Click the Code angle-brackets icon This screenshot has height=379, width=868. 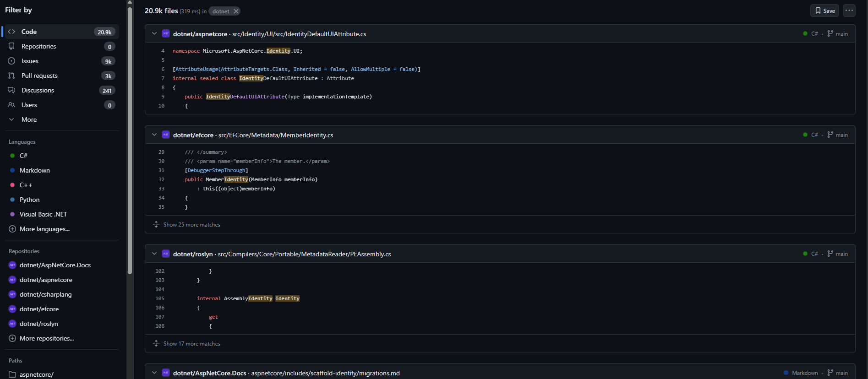[x=11, y=32]
